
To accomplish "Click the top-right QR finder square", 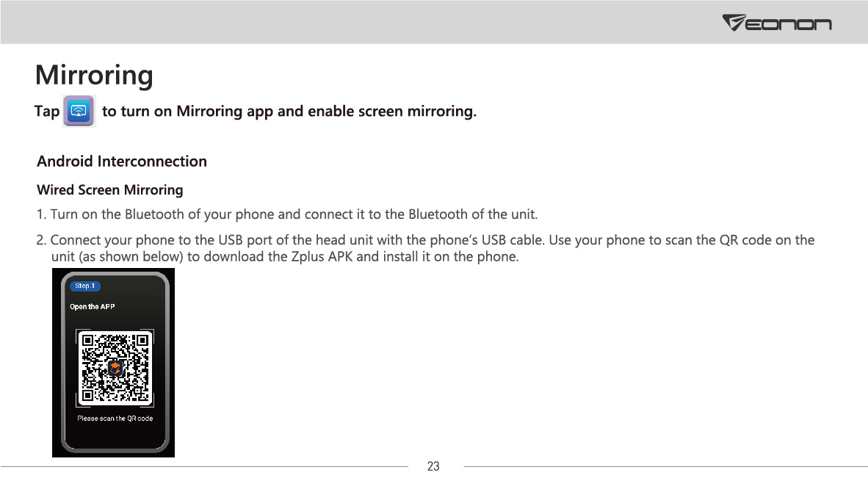I will [x=142, y=341].
